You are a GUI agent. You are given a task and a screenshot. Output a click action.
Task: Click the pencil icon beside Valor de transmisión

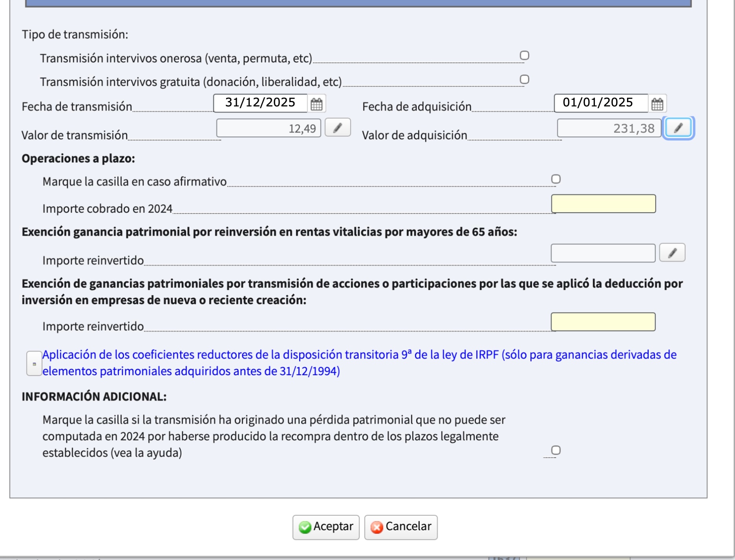(x=338, y=127)
